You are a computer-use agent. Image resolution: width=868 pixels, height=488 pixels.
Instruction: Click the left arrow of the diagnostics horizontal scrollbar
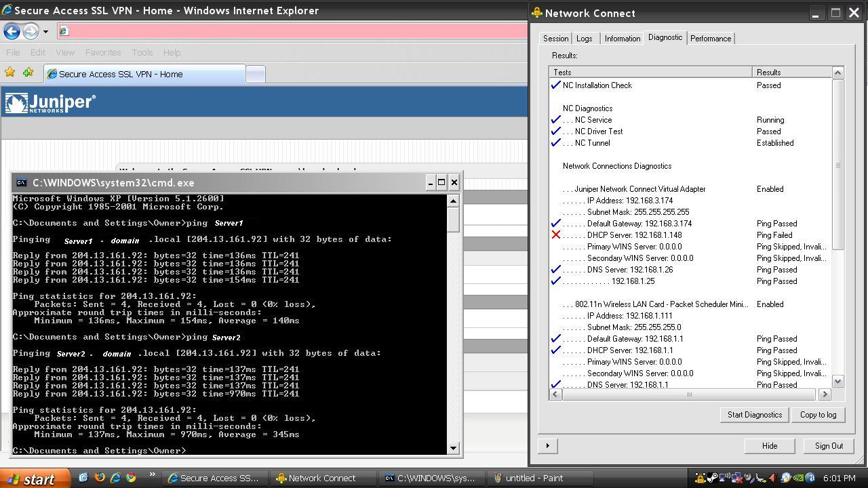tap(555, 394)
